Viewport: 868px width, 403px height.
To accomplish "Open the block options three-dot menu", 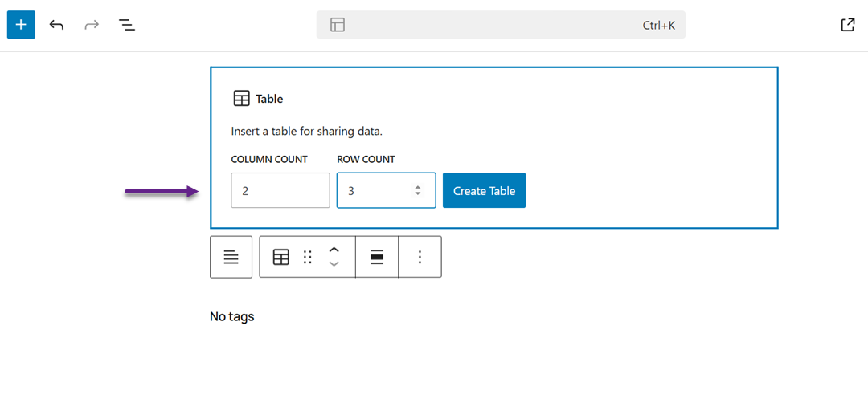I will pos(420,257).
